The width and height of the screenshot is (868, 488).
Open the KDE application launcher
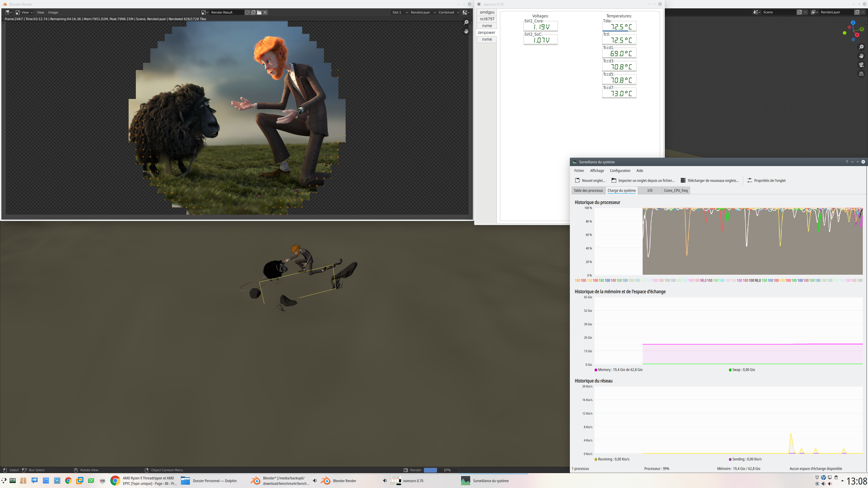[x=4, y=481]
